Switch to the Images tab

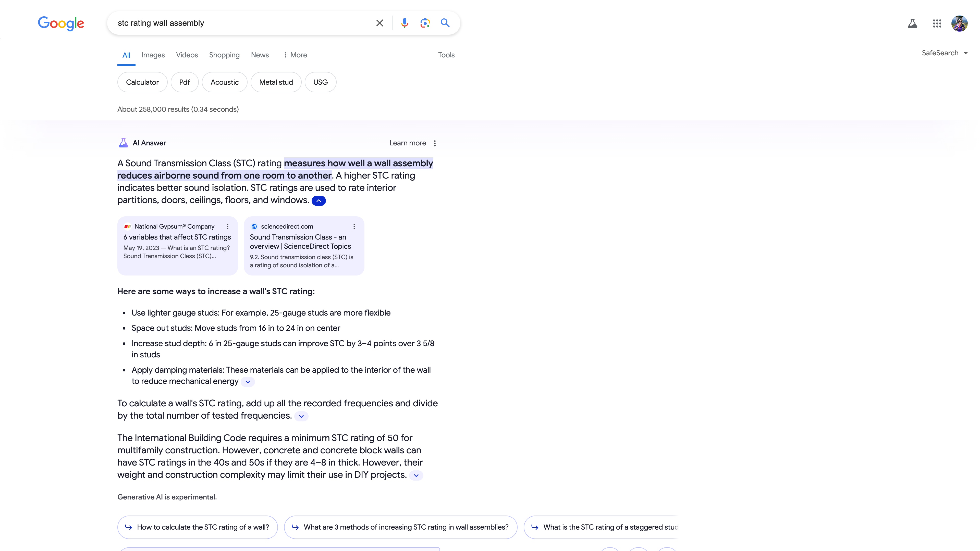(x=153, y=55)
